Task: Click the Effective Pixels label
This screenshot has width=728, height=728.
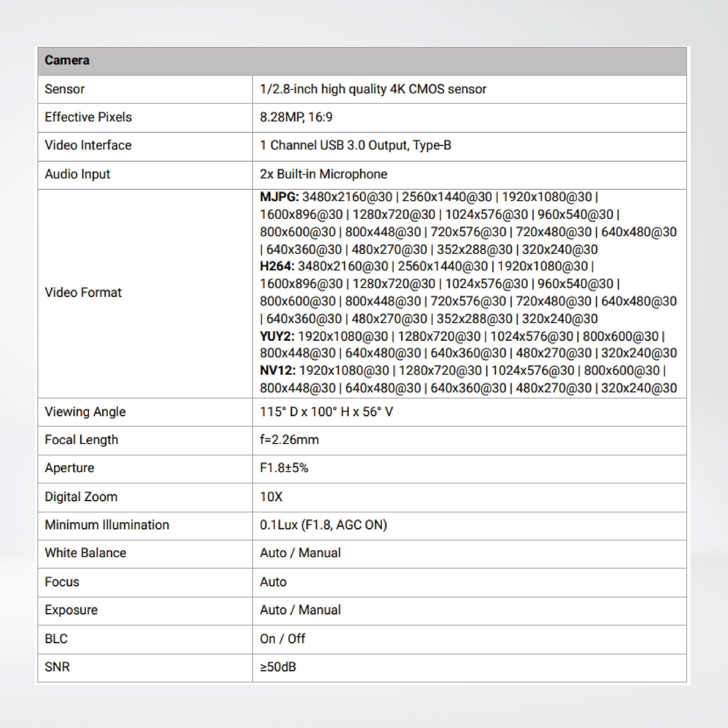Action: pos(88,117)
